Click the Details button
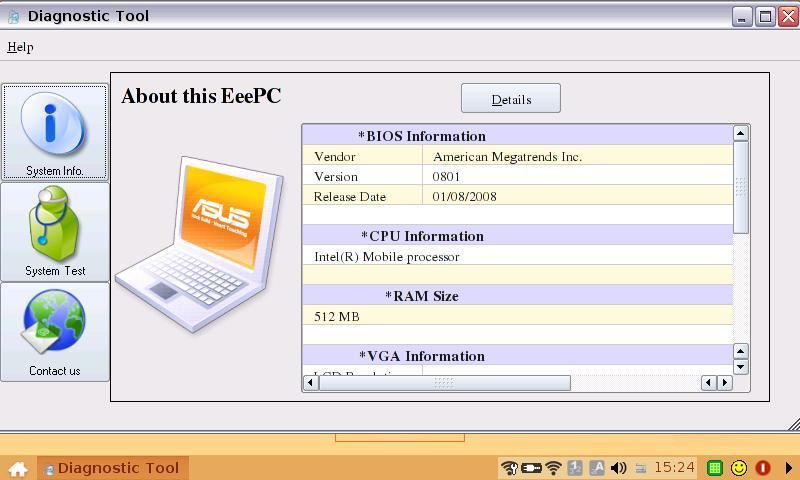 point(511,98)
